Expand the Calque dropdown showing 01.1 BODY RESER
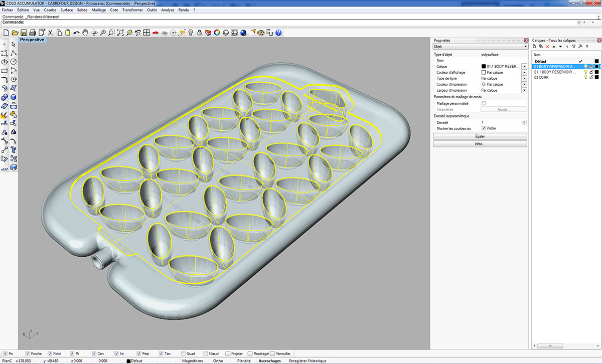Viewport: 602px width, 364px height. click(524, 66)
